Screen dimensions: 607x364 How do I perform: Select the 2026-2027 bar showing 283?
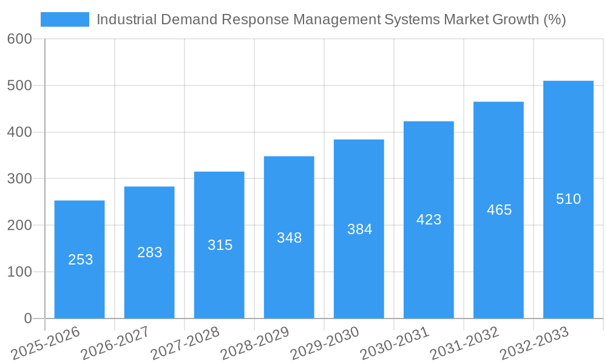point(149,252)
